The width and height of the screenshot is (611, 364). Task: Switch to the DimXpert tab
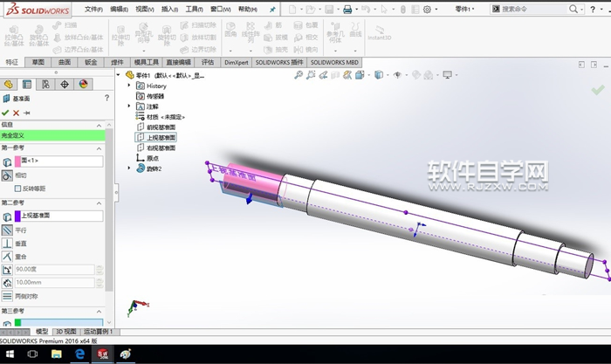click(x=237, y=62)
